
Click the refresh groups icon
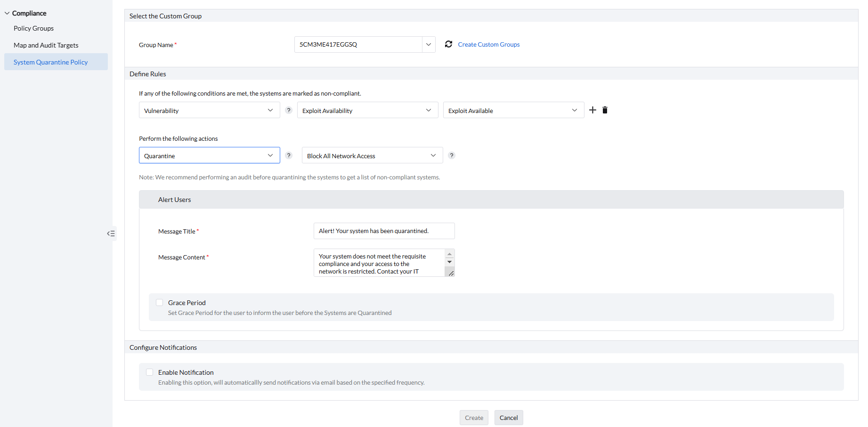[448, 44]
